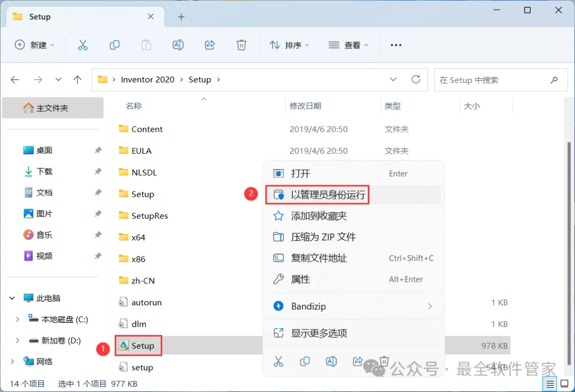This screenshot has width=575, height=392.
Task: Click the Setup breadcrumb in the address bar
Action: (200, 79)
